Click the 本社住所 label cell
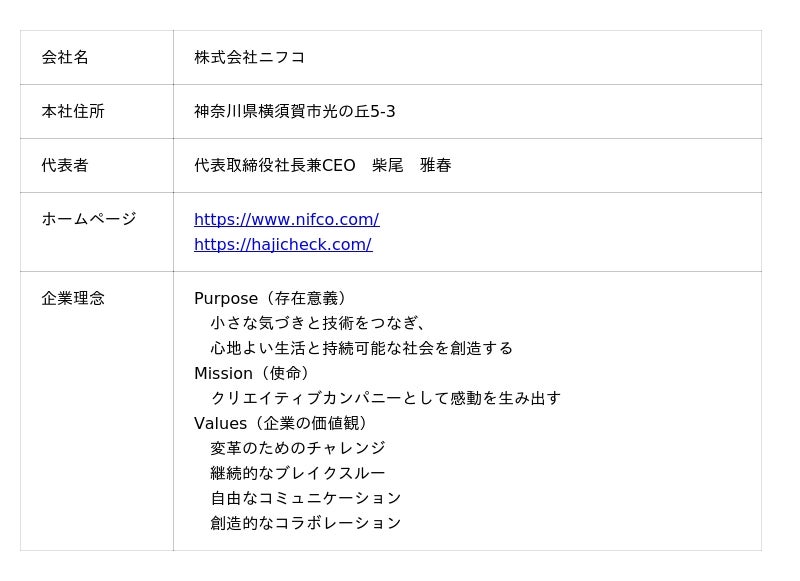Image resolution: width=800 pixels, height=581 pixels. click(x=73, y=112)
